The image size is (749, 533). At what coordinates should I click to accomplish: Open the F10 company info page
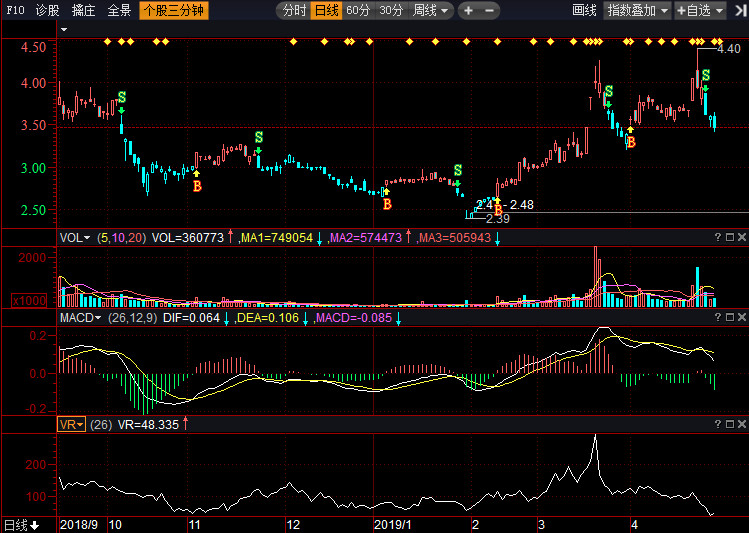pos(14,11)
